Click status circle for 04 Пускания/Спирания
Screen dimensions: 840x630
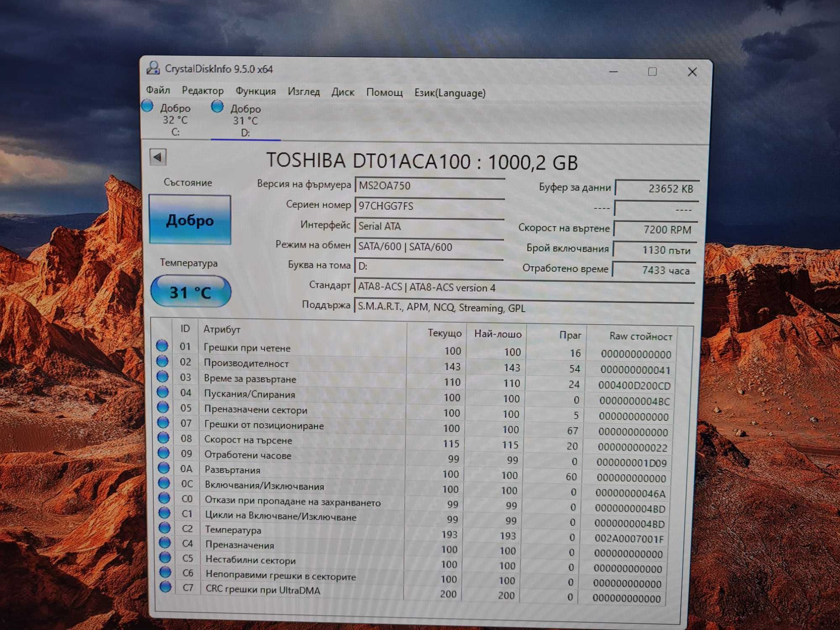click(x=163, y=392)
